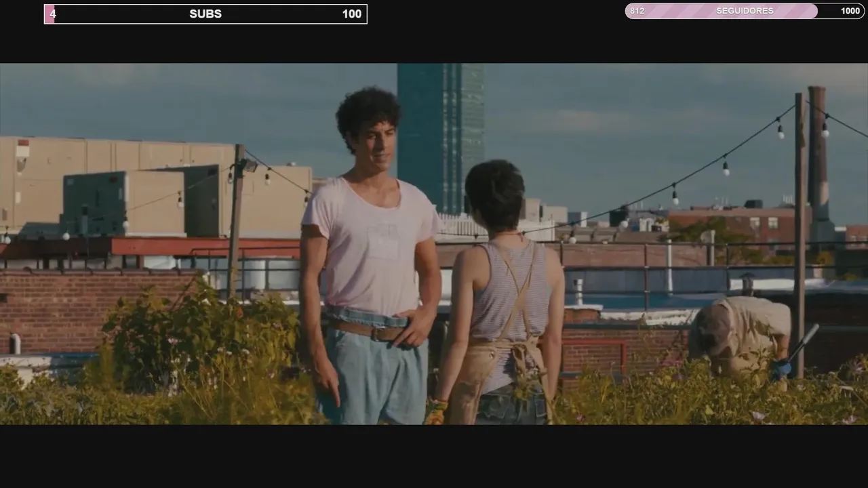Click the followers count 812
The width and height of the screenshot is (868, 488).
[637, 11]
